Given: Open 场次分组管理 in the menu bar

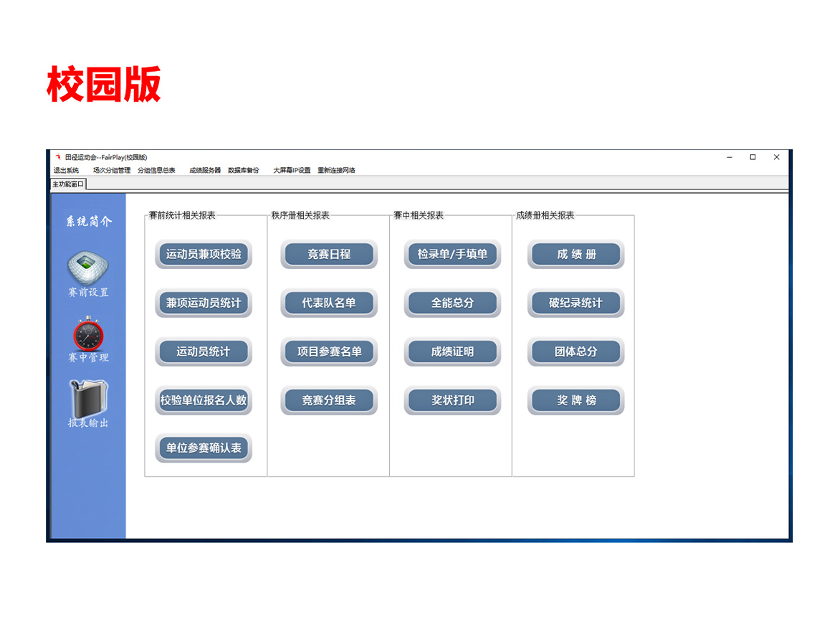Looking at the screenshot, I should pos(112,171).
